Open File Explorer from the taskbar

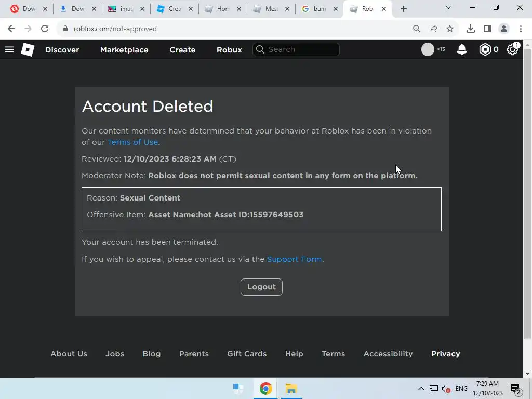[291, 389]
